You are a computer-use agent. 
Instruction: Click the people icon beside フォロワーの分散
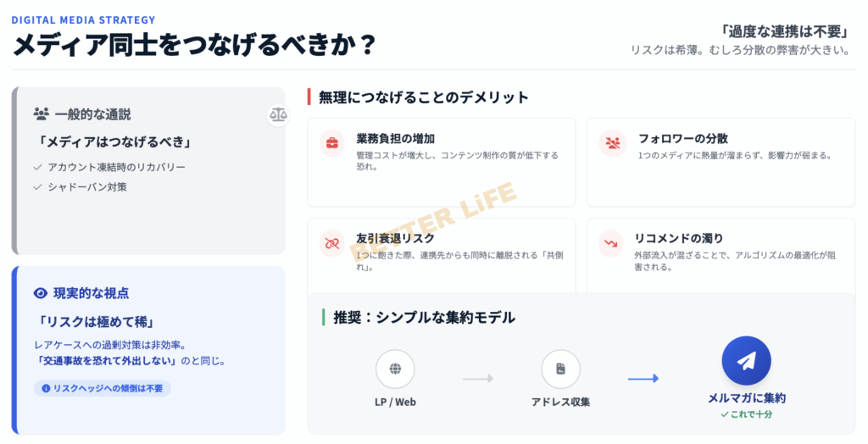coord(611,142)
